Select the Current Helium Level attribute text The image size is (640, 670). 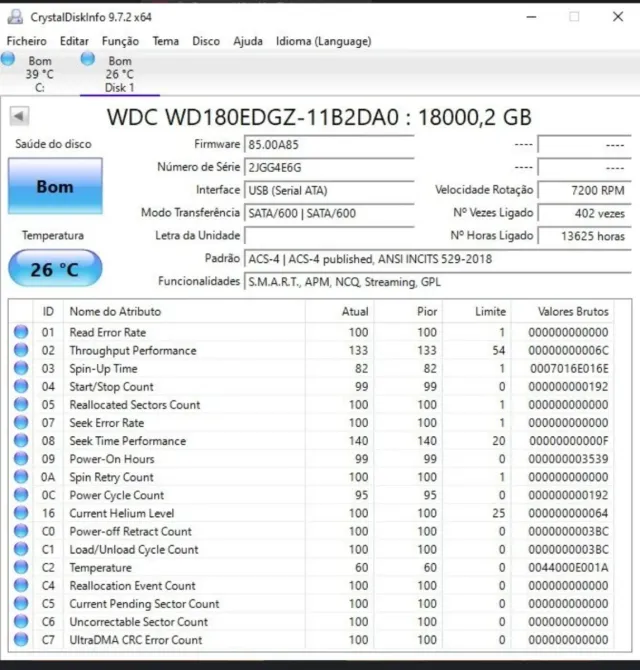(122, 514)
